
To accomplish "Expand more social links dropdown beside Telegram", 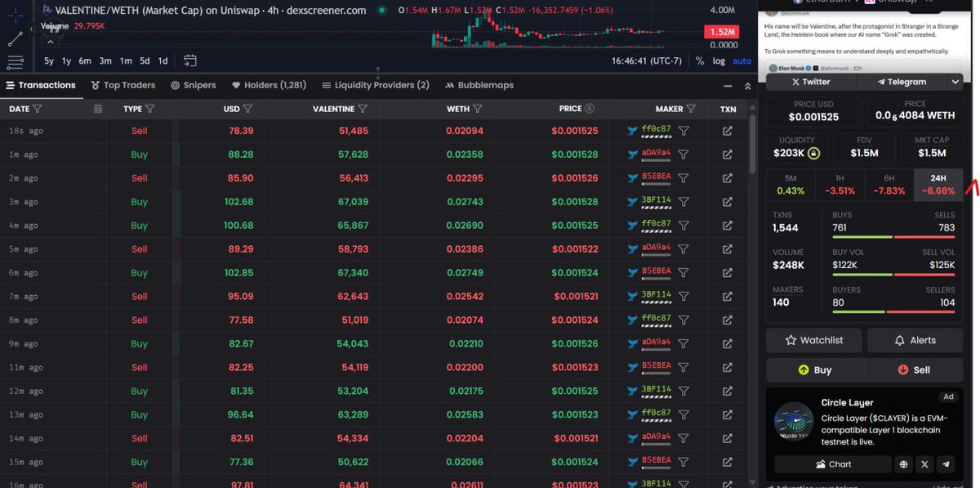I will click(955, 82).
